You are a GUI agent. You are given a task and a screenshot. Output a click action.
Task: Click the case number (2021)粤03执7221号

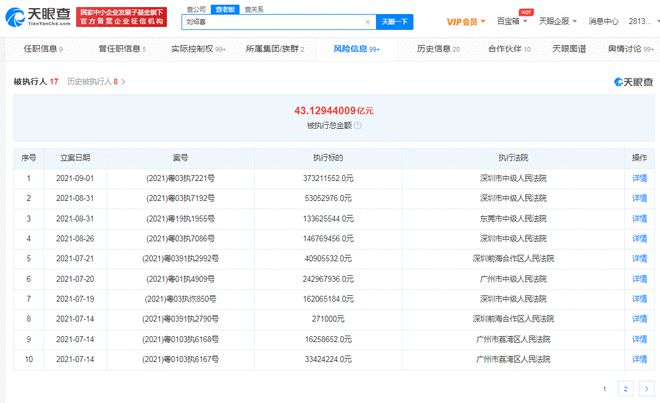[181, 178]
